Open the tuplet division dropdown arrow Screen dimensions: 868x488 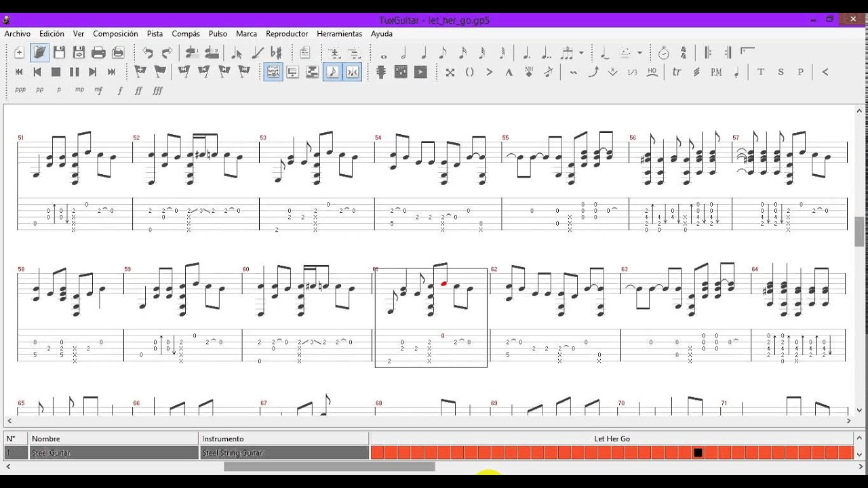point(581,52)
